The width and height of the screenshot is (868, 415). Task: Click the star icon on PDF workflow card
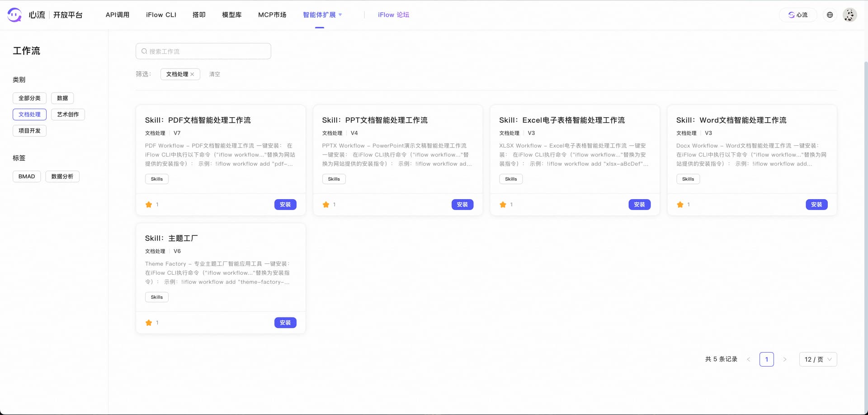149,205
